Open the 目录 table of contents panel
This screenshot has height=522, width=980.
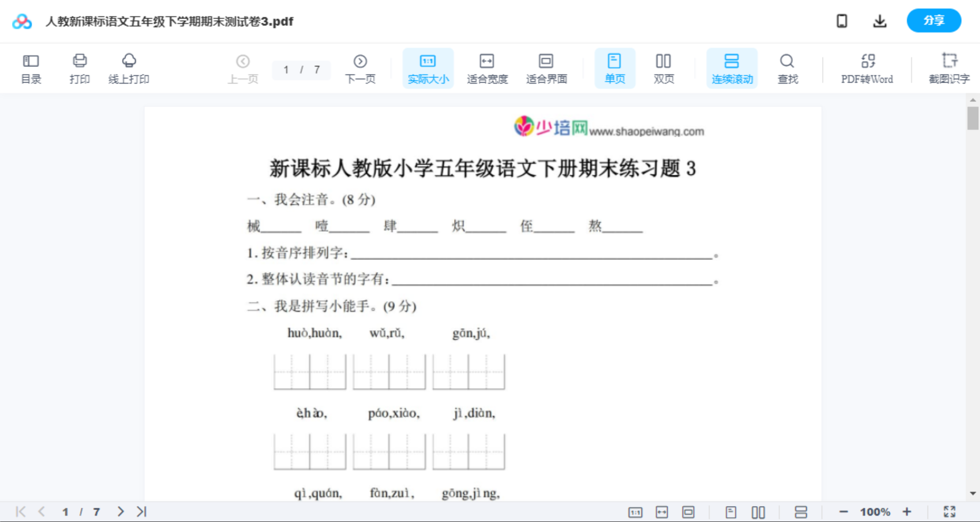click(31, 68)
